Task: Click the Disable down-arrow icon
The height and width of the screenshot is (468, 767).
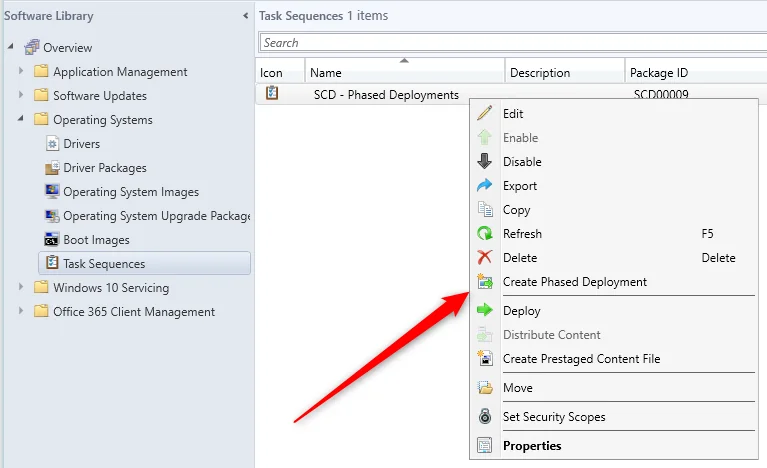Action: tap(485, 162)
